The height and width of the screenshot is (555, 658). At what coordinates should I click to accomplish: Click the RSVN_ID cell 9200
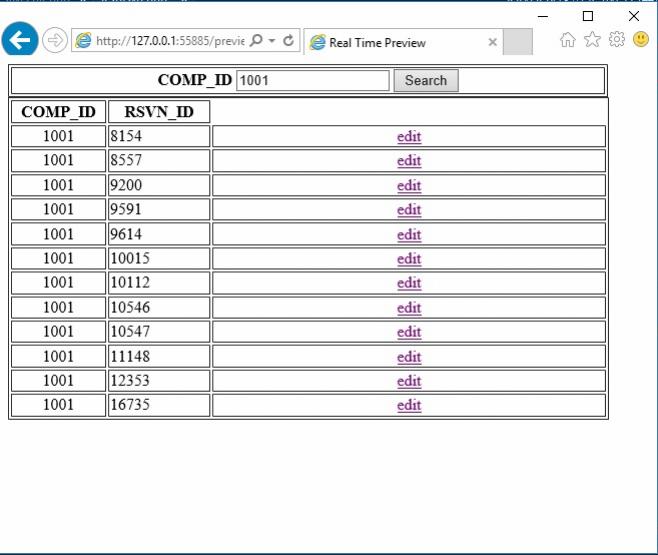159,185
